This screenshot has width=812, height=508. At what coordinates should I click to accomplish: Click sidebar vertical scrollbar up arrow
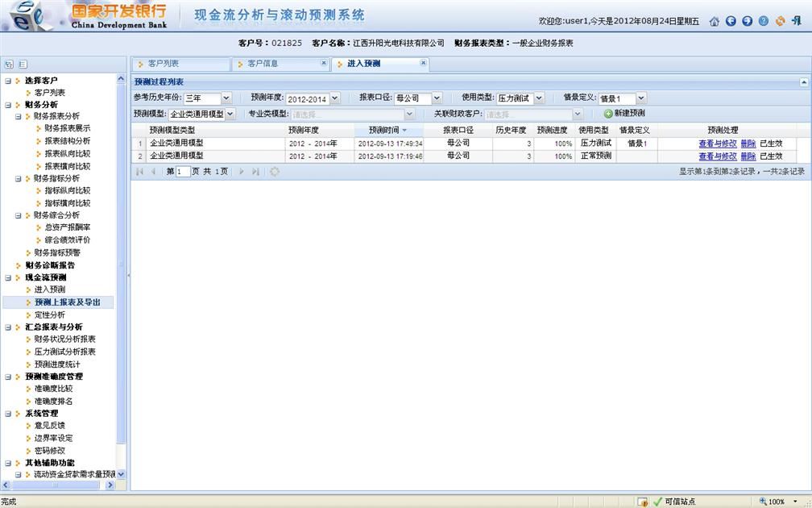click(121, 79)
